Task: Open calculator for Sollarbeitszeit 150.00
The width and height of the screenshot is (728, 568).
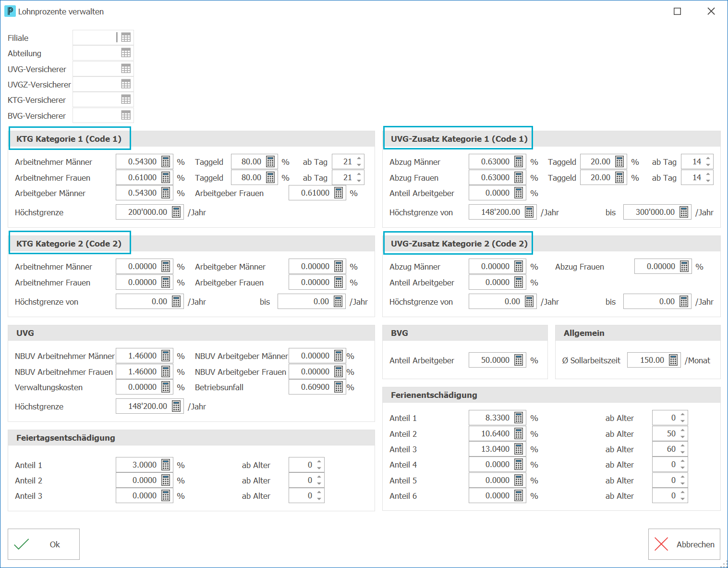Action: coord(673,360)
